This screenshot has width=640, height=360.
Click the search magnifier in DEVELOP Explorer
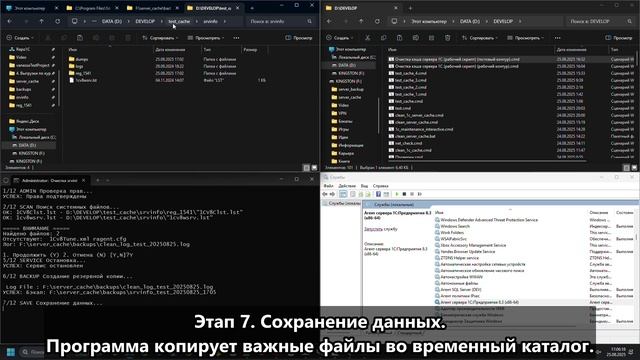coord(629,21)
